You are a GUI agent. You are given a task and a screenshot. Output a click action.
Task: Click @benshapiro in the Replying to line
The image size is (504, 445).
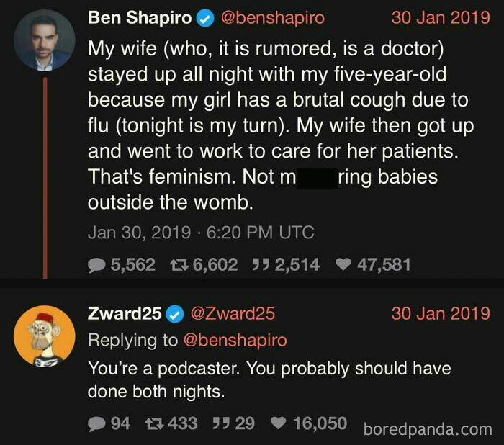click(235, 341)
